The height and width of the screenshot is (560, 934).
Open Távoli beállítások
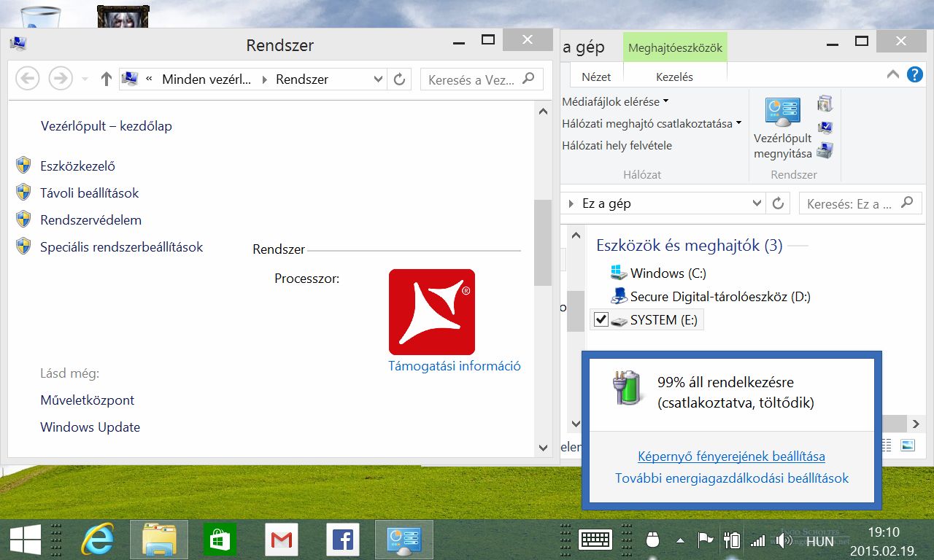coord(90,193)
